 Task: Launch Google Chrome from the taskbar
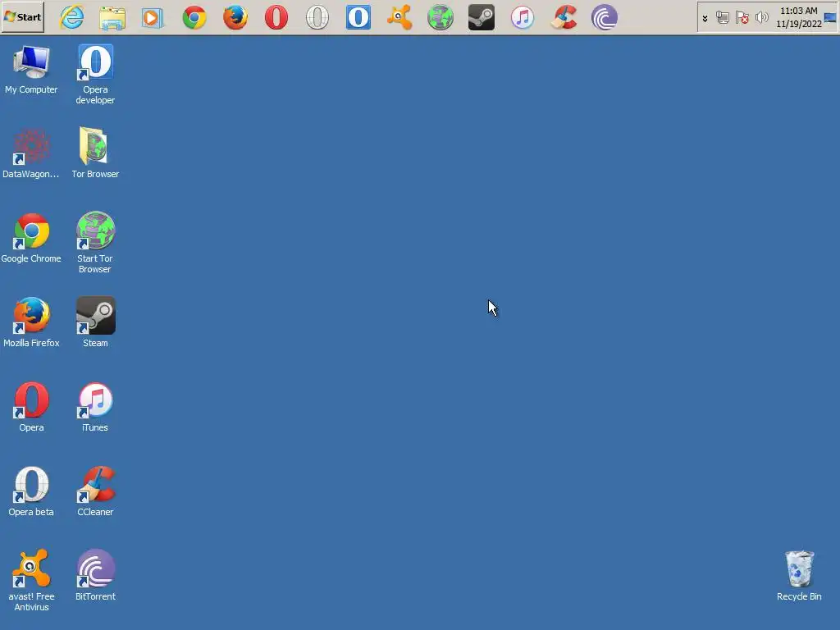194,18
